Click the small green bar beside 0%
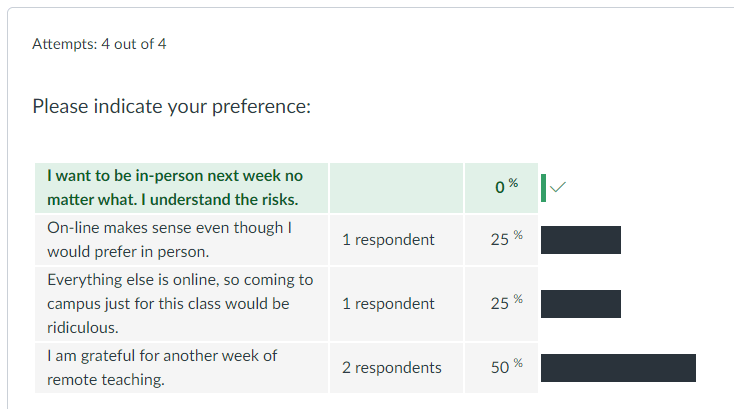 pyautogui.click(x=543, y=187)
